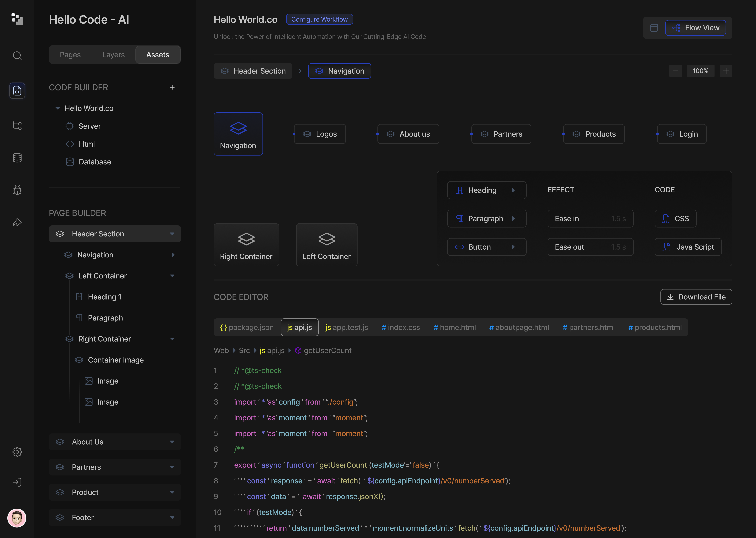Collapse the Header Section in Page Builder
The image size is (756, 538).
pos(172,234)
